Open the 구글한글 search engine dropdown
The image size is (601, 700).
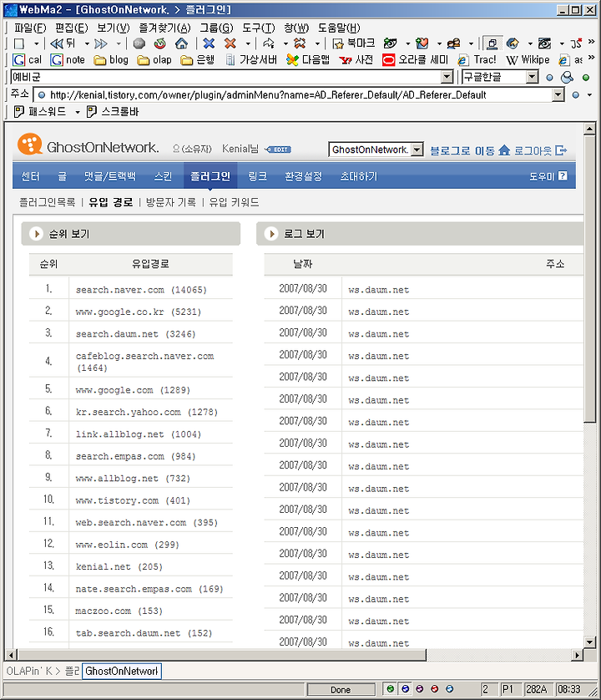532,77
